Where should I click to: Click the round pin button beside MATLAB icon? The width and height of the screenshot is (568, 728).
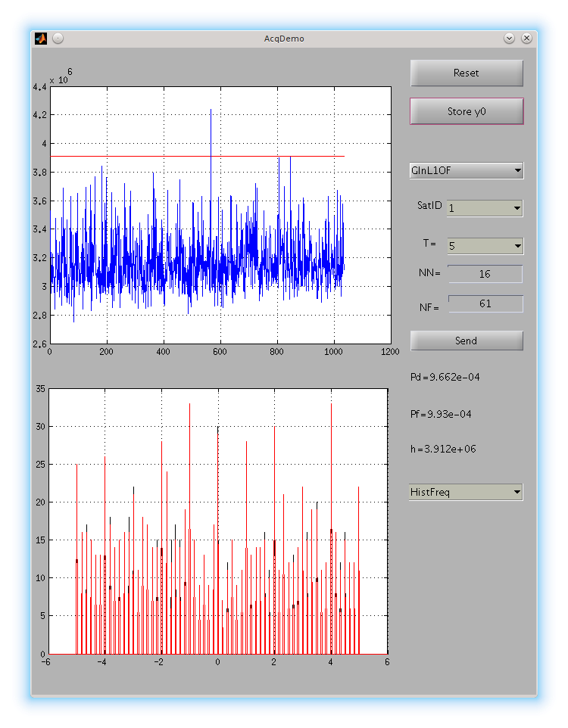point(58,38)
